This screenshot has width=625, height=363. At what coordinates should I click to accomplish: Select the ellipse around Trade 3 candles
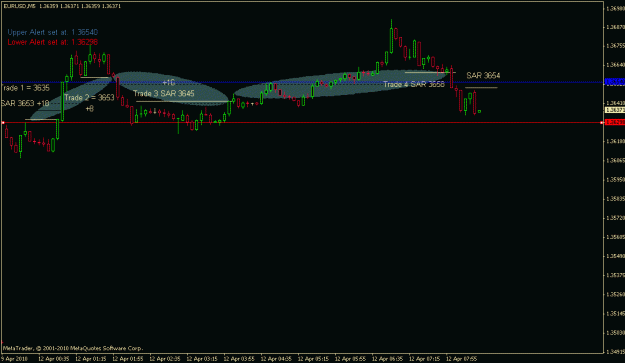(171, 88)
